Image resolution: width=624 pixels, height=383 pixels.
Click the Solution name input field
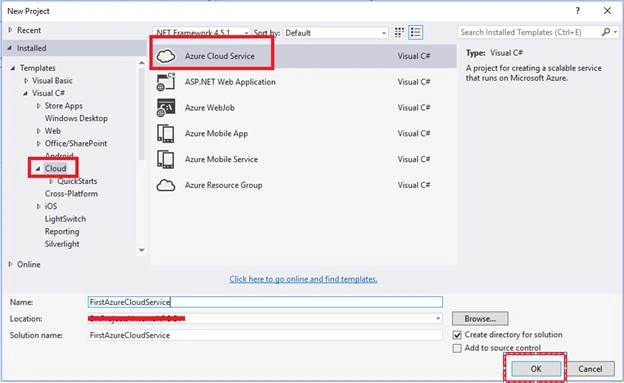point(265,335)
